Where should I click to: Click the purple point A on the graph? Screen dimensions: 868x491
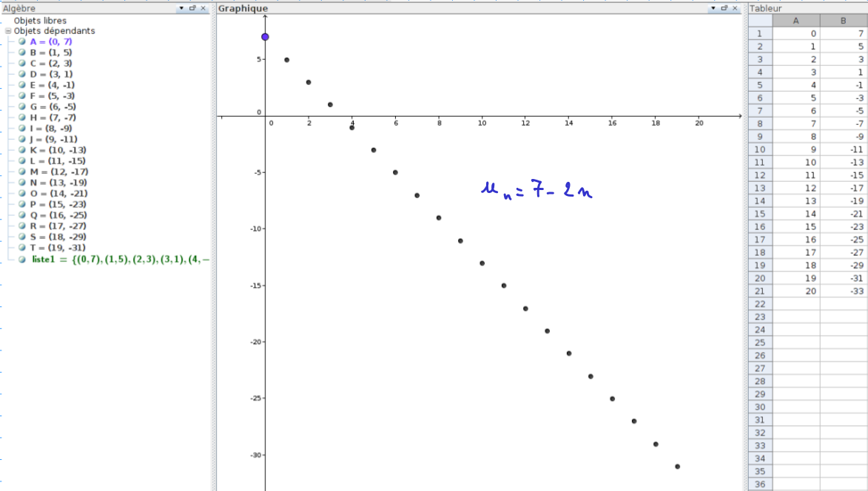click(265, 37)
